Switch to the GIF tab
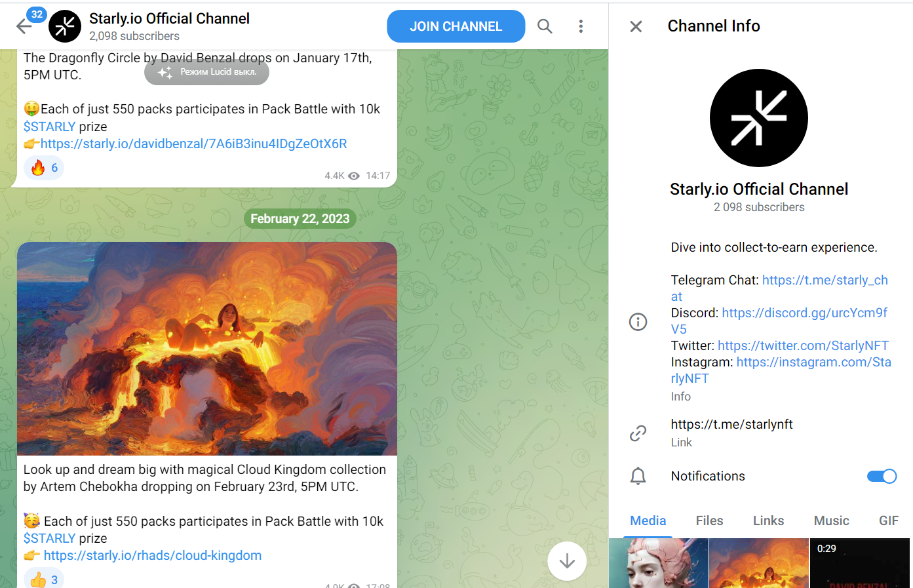The height and width of the screenshot is (588, 913). tap(889, 520)
